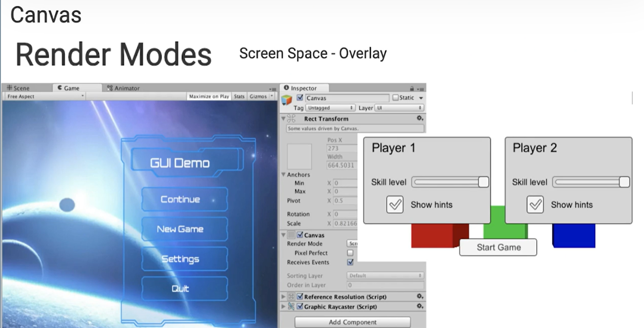Expand the Reference Resolution (Script) component
This screenshot has height=328, width=644.
[x=283, y=297]
